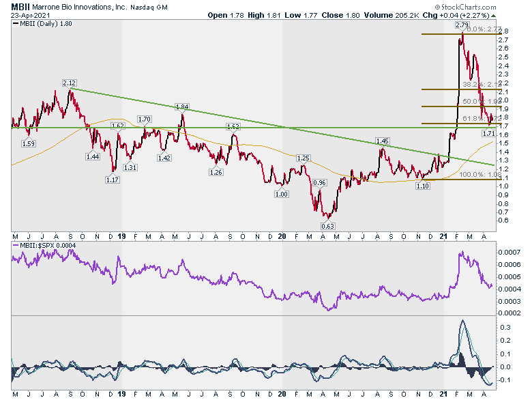Click the Chg +0.04 (+2.27%) value
532x400 pixels.
(456, 15)
